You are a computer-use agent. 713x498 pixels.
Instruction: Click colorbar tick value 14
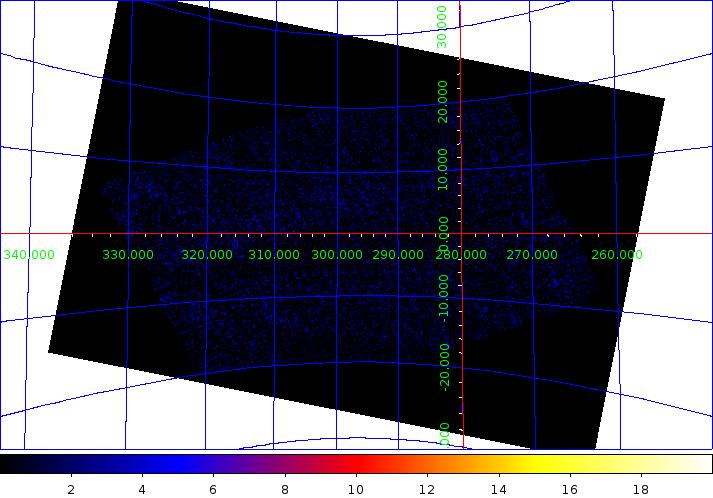(498, 489)
